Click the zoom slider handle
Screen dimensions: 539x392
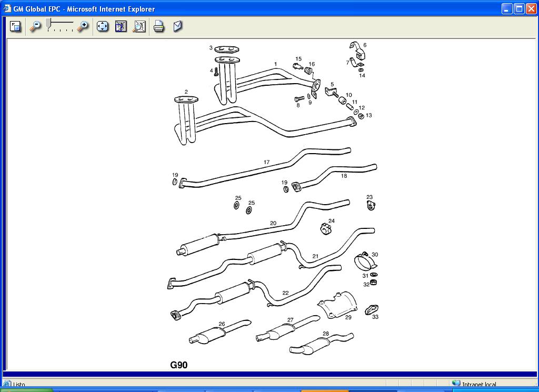tap(48, 23)
